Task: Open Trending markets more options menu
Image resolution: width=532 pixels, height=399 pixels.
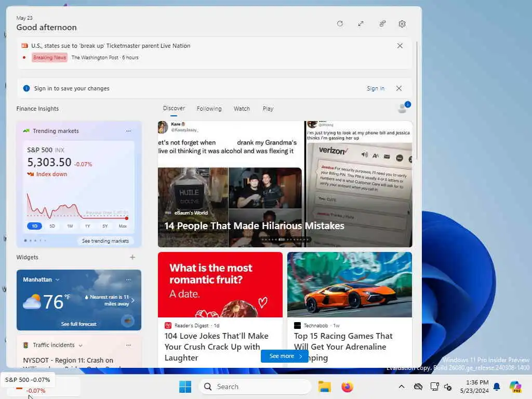Action: pyautogui.click(x=128, y=131)
